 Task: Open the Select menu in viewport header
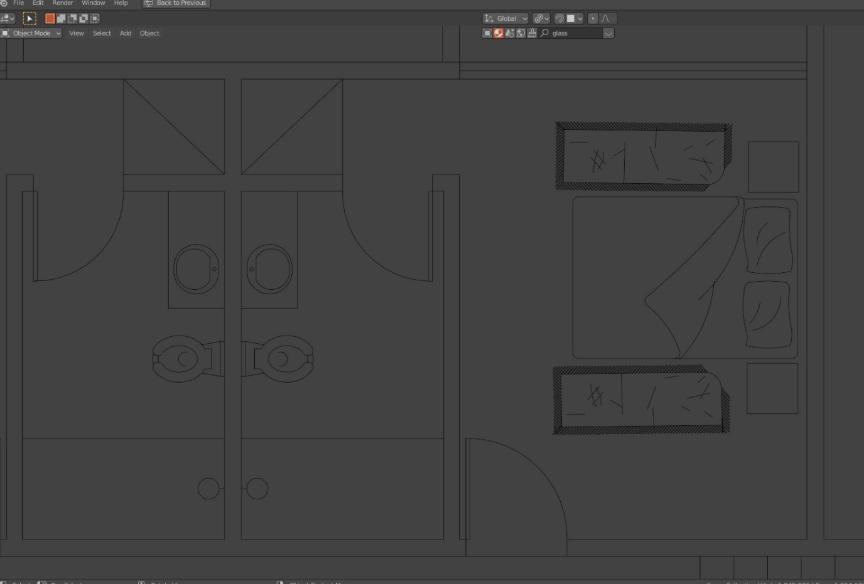pos(102,33)
